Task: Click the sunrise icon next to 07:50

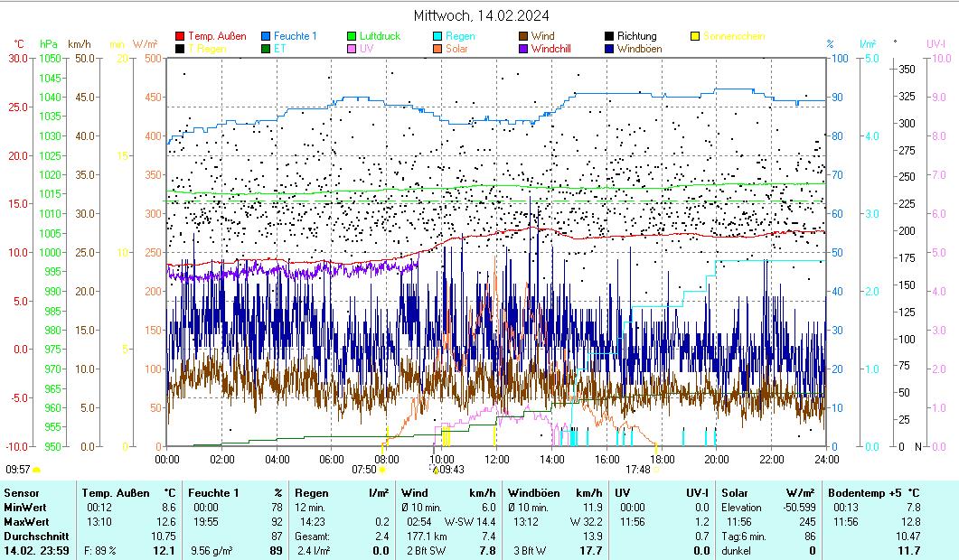Action: [382, 470]
